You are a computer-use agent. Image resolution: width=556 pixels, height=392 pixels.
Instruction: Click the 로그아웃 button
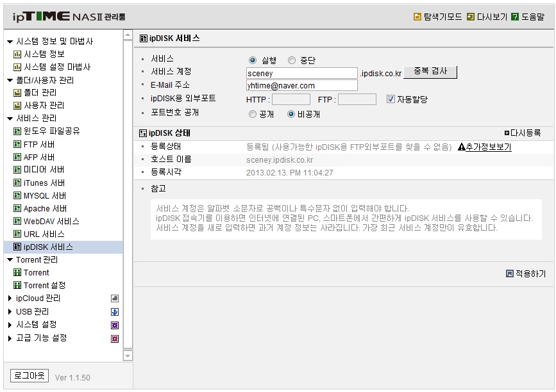pyautogui.click(x=29, y=375)
